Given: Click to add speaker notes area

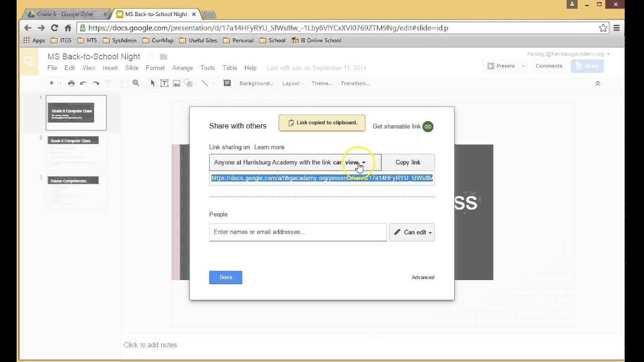Looking at the screenshot, I should 150,345.
